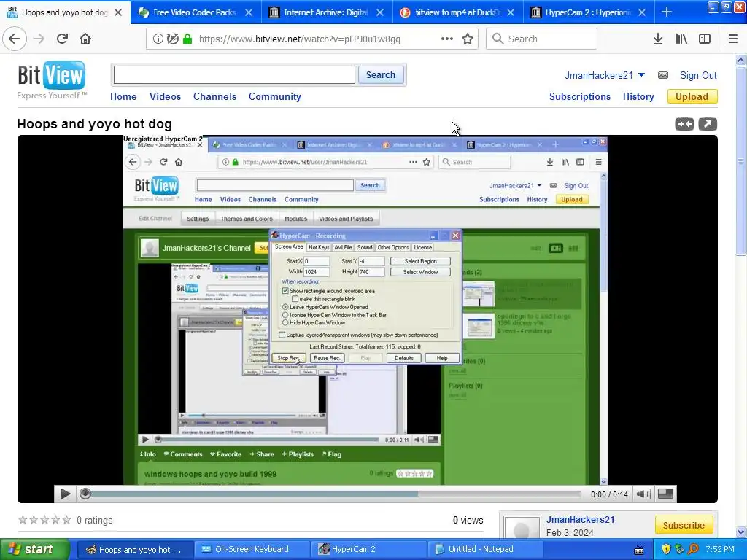This screenshot has height=560, width=747.
Task: Focus the Firefox search bar
Action: (x=542, y=39)
